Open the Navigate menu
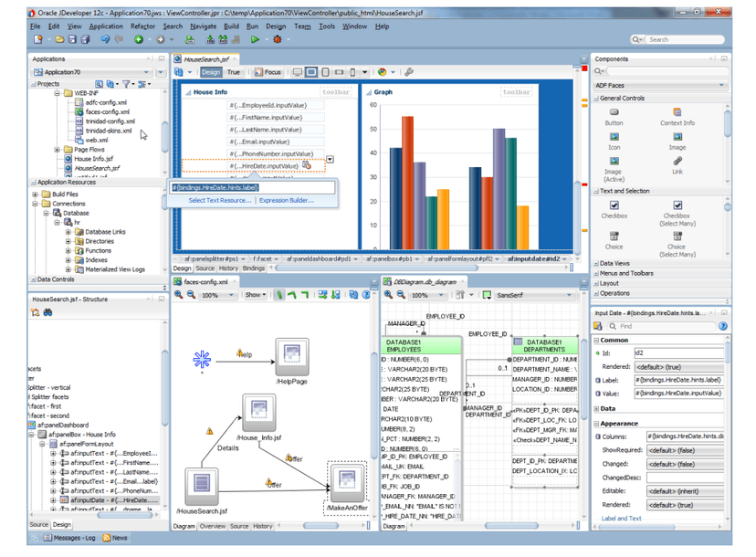This screenshot has width=756, height=557. [203, 26]
